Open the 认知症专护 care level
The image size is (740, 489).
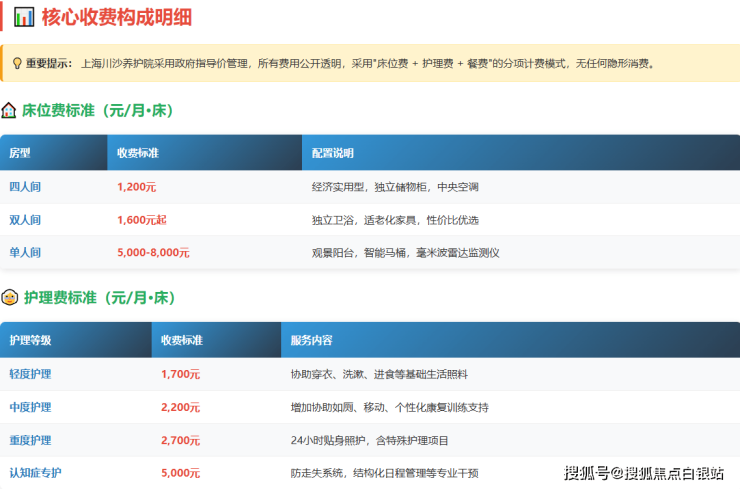35,473
